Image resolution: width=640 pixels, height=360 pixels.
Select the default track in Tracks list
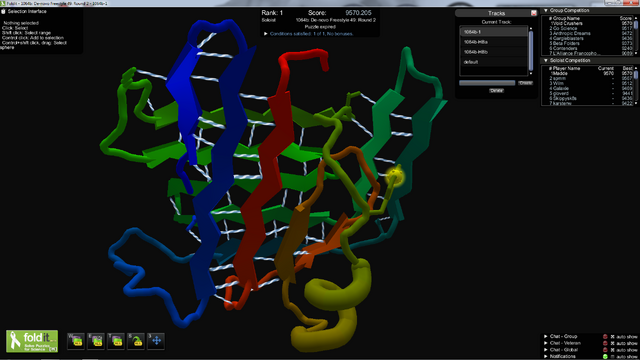[x=493, y=62]
